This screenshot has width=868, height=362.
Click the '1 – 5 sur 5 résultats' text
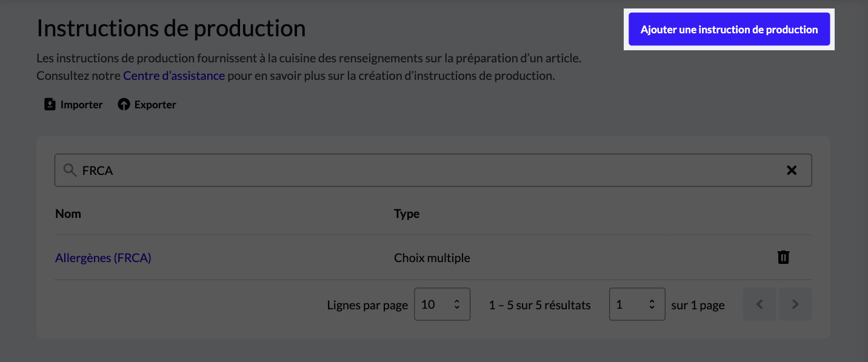[x=539, y=305]
